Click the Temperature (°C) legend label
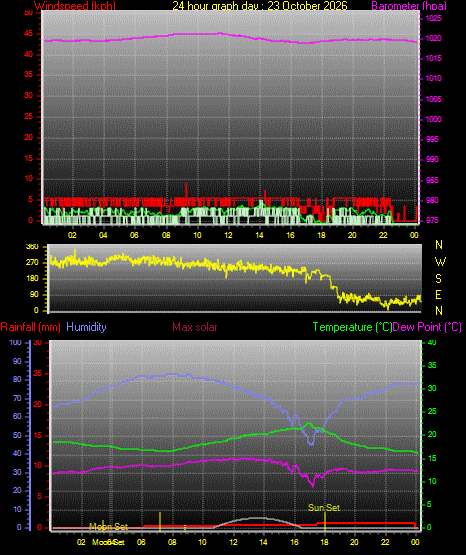 pos(352,327)
